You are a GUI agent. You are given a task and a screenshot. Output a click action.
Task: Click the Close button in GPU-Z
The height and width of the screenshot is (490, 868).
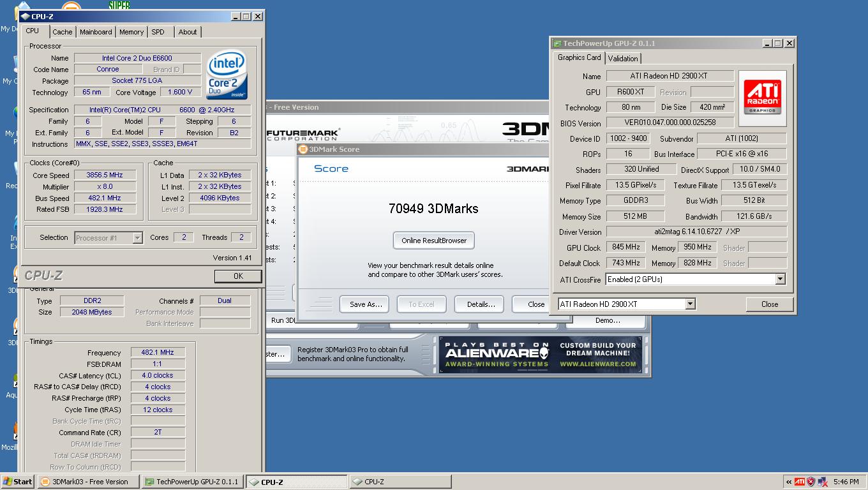coord(770,304)
